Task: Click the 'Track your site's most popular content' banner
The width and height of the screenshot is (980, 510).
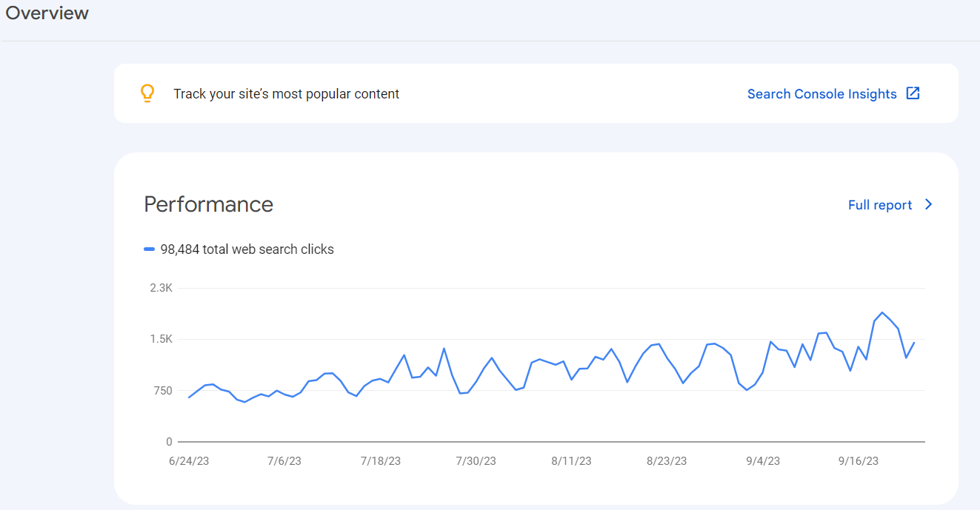Action: (286, 93)
